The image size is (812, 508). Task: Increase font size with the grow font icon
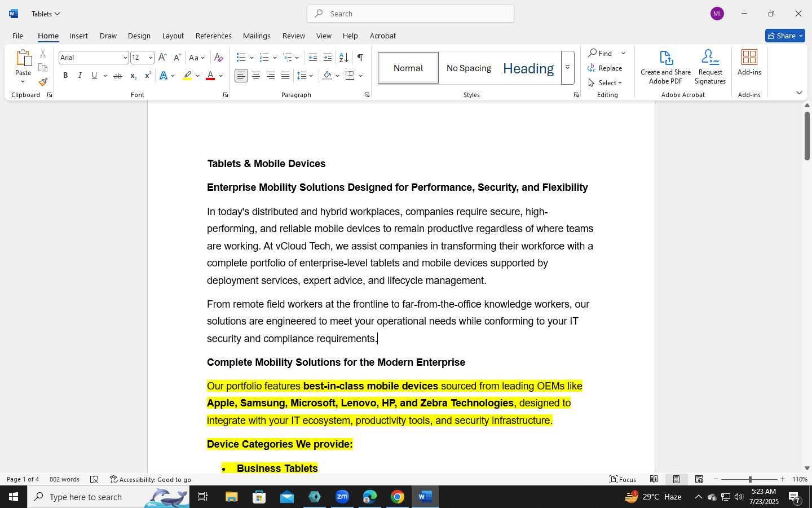(162, 58)
